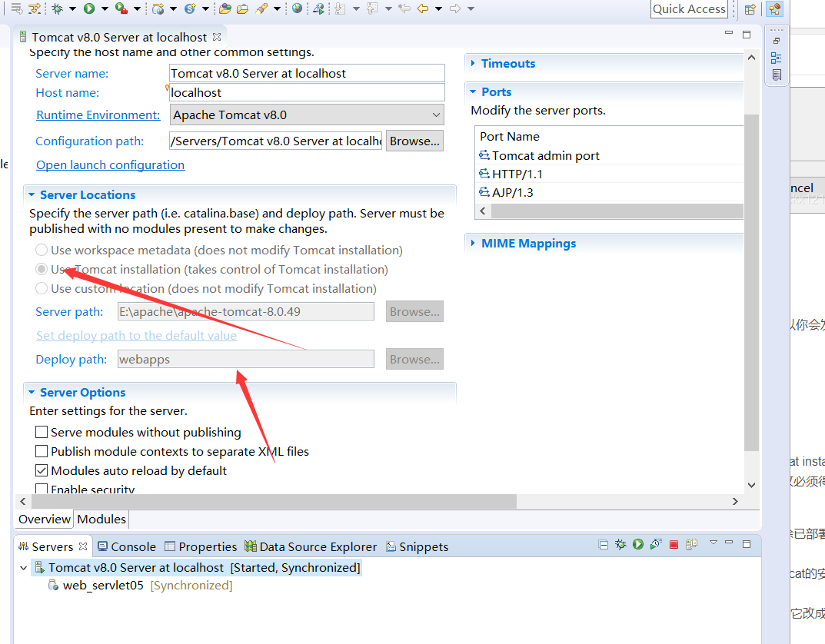Collapse the Server Locations section
Screen dimensions: 825x644
coord(32,194)
